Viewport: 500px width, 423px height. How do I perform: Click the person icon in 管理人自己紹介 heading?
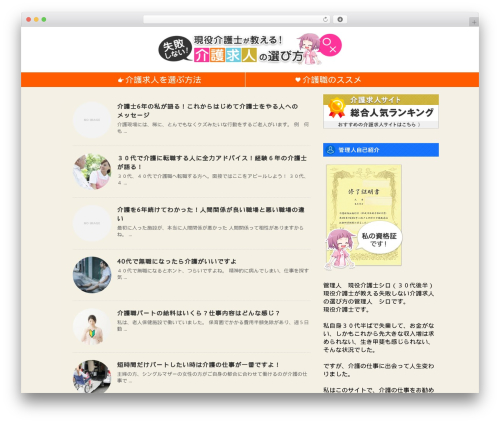(x=330, y=150)
